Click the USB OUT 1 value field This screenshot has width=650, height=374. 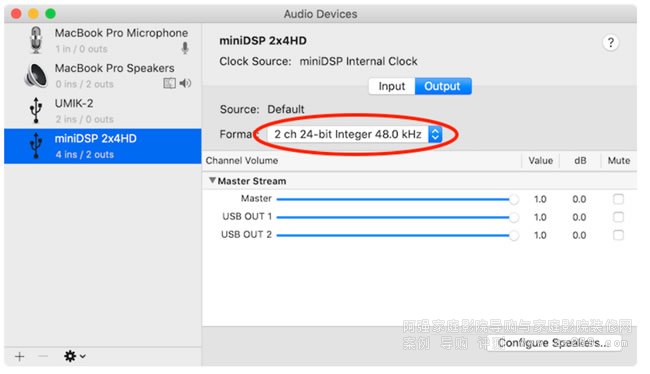(540, 217)
